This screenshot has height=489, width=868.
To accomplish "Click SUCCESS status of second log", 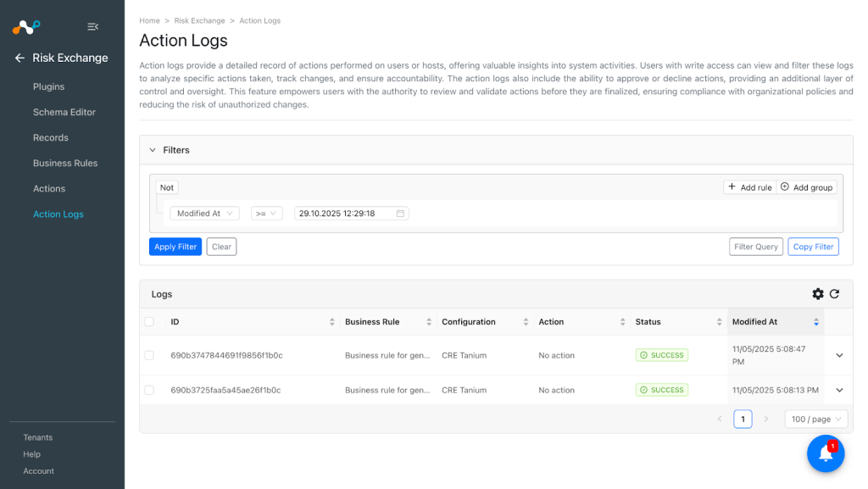I will [x=662, y=390].
